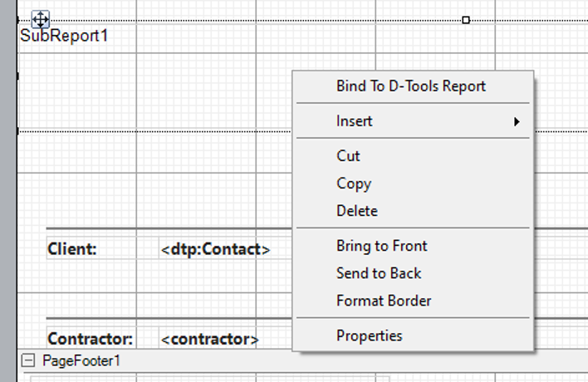
Task: Select the Client: label field
Action: pos(91,248)
